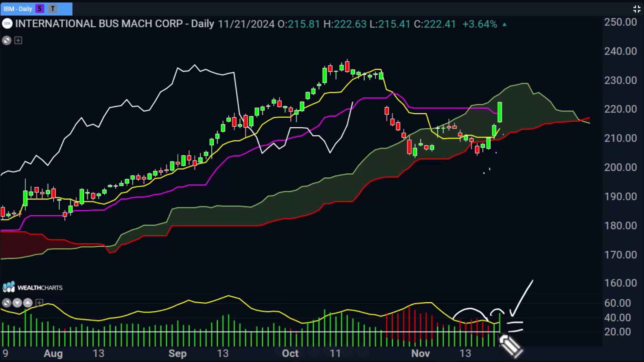The width and height of the screenshot is (644, 362).
Task: Move the indicator pane up with the arrow
Action: (x=28, y=303)
